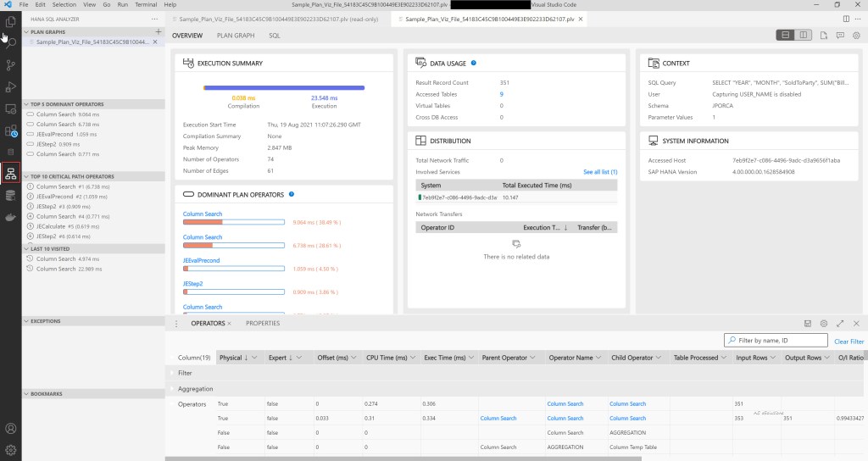
Task: Open the PROPERTIES tab in bottom panel
Action: pos(262,324)
